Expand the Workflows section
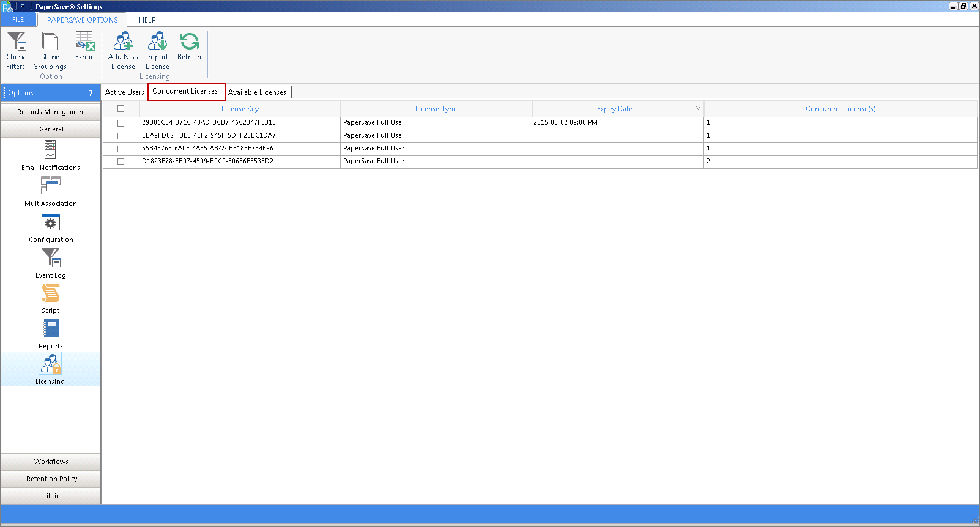The image size is (980, 527). tap(51, 462)
